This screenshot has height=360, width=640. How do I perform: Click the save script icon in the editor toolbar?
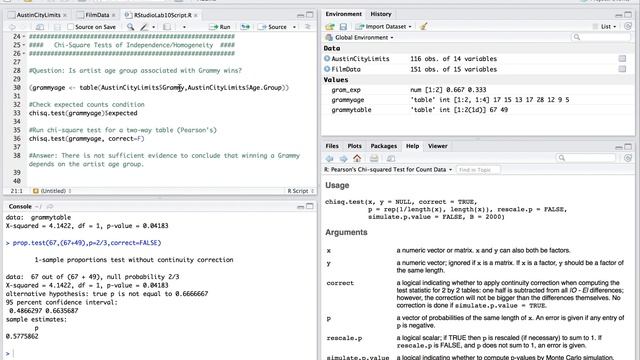pos(57,27)
